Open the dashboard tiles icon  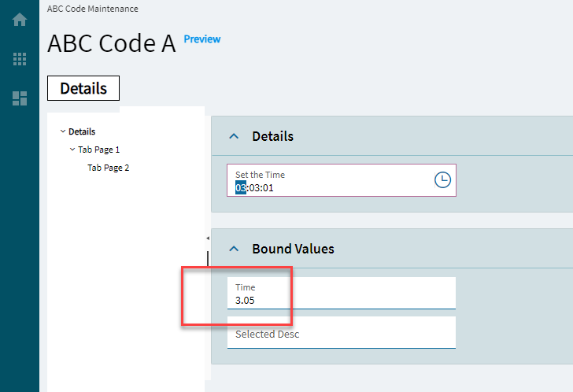tap(20, 98)
